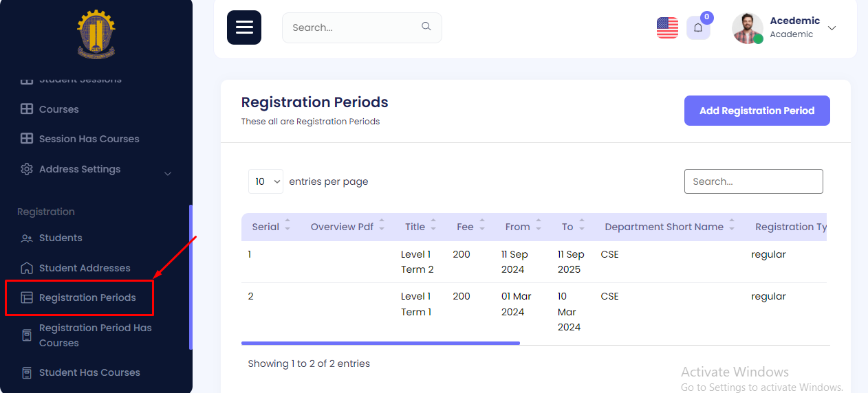This screenshot has height=393, width=868.
Task: Focus the table search input field
Action: tap(753, 181)
